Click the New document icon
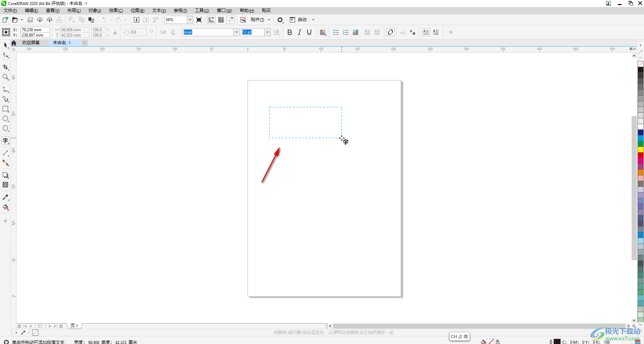The width and height of the screenshot is (644, 344). pyautogui.click(x=5, y=20)
